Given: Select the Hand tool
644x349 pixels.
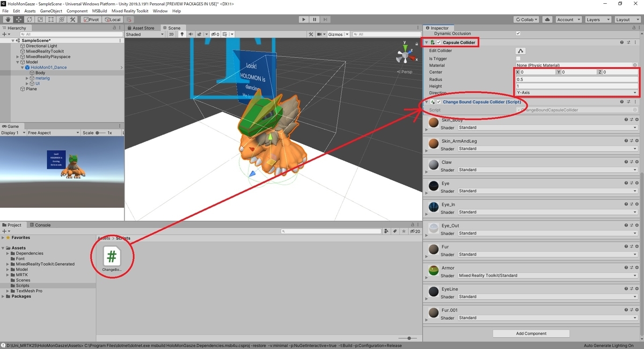Looking at the screenshot, I should [8, 19].
